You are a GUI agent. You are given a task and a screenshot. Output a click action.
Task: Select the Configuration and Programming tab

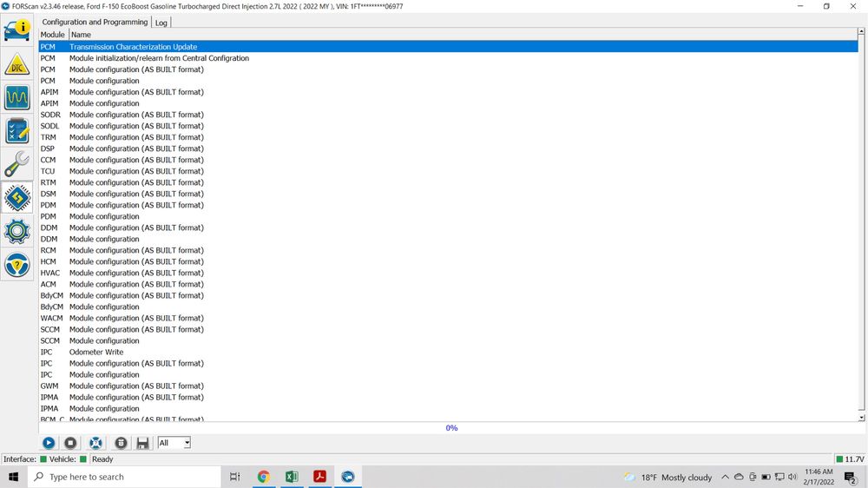pyautogui.click(x=95, y=23)
